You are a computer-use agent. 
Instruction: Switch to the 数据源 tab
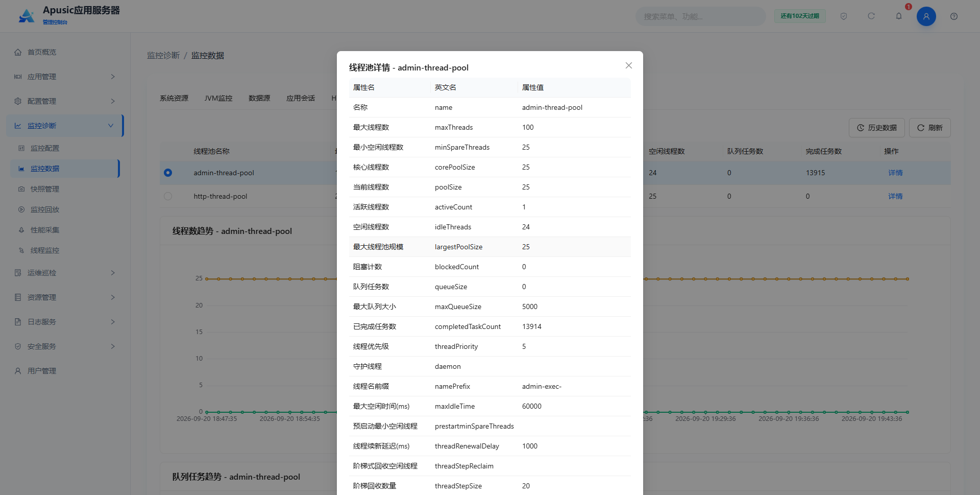[x=259, y=98]
